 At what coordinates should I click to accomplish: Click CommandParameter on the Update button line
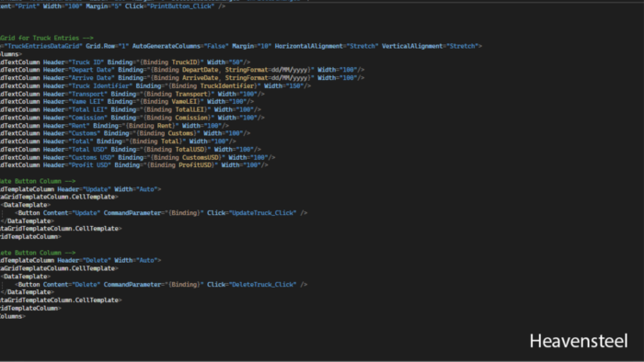132,213
